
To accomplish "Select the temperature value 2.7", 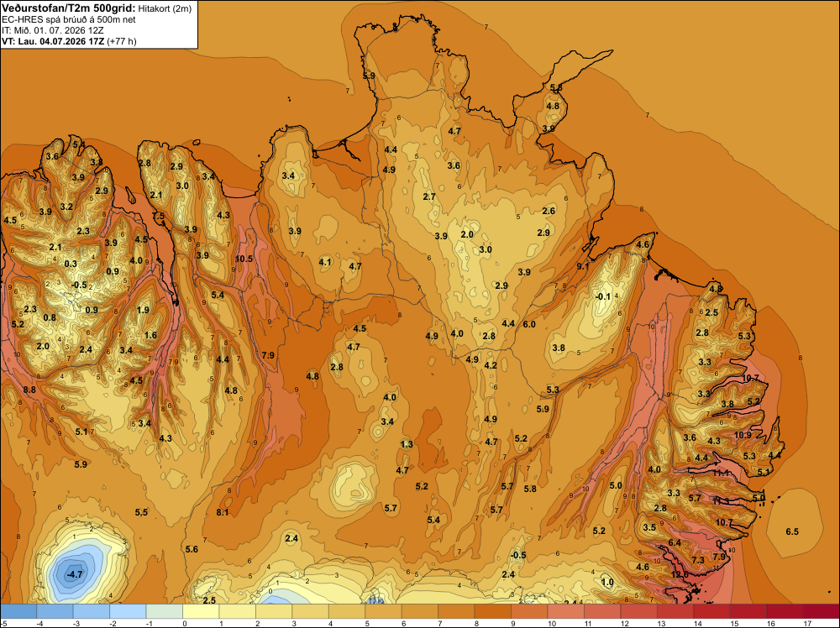I will pyautogui.click(x=429, y=197).
